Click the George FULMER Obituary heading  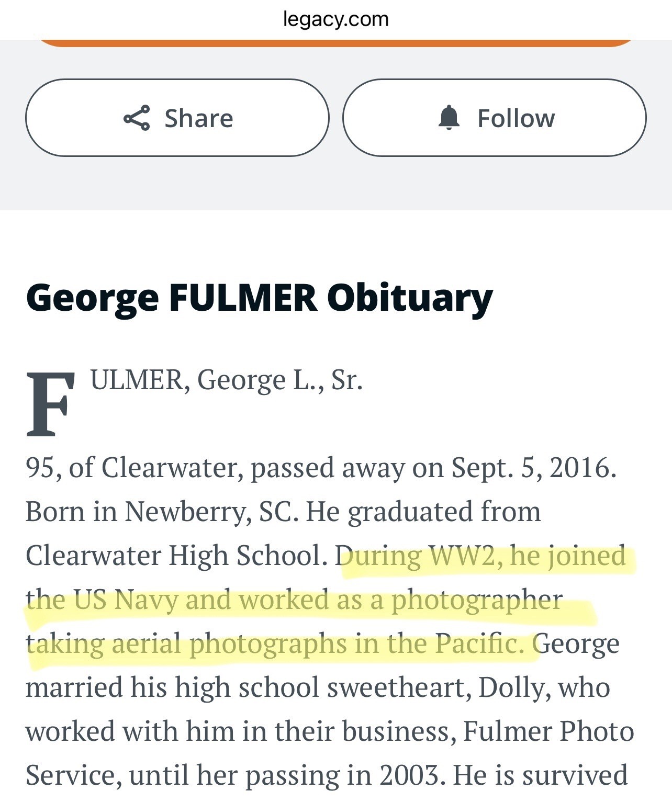coord(259,297)
